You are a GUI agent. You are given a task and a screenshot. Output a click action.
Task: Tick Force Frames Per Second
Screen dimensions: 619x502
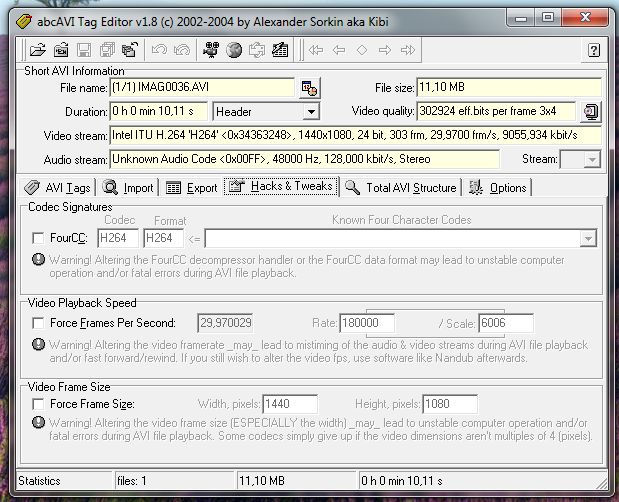38,323
